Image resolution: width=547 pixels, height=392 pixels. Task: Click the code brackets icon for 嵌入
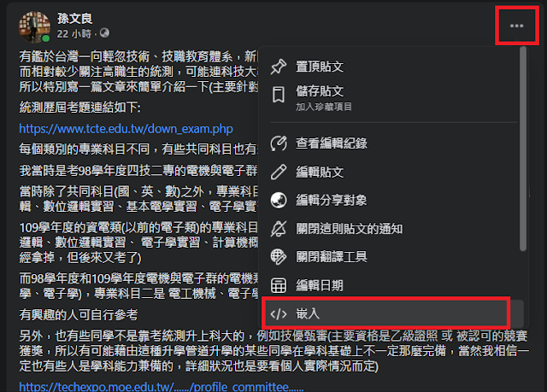tap(279, 314)
